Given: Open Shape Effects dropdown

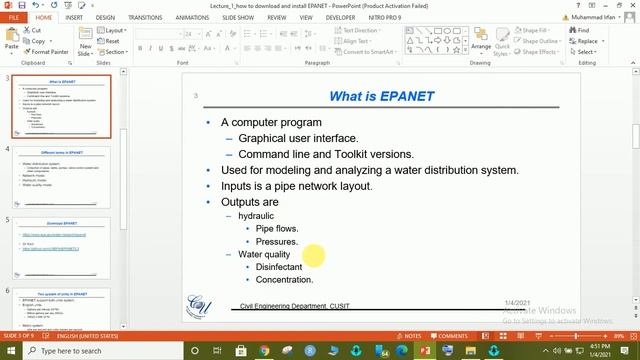Looking at the screenshot, I should pyautogui.click(x=537, y=52).
